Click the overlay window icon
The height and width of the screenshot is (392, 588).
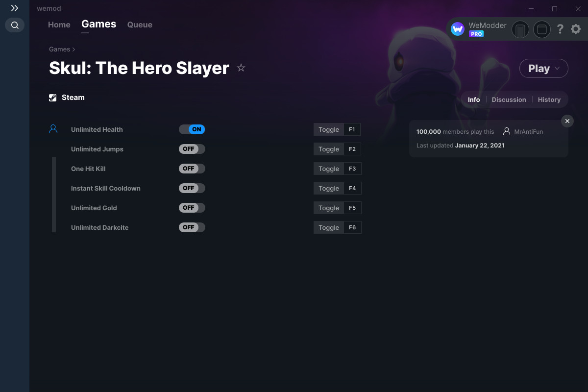(542, 30)
